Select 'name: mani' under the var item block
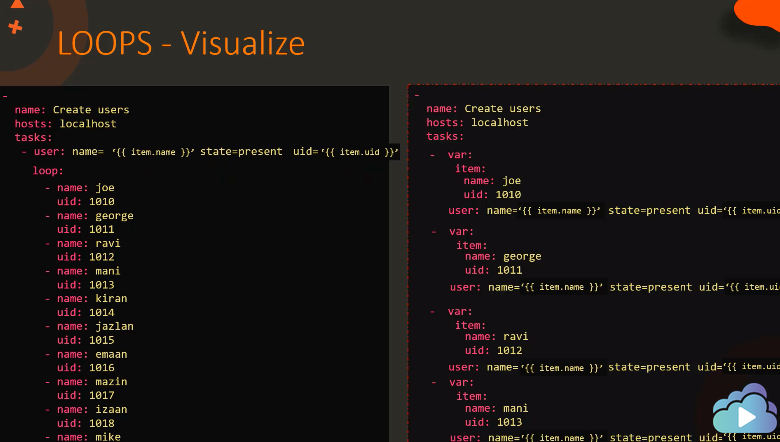The image size is (780, 442). pos(496,409)
